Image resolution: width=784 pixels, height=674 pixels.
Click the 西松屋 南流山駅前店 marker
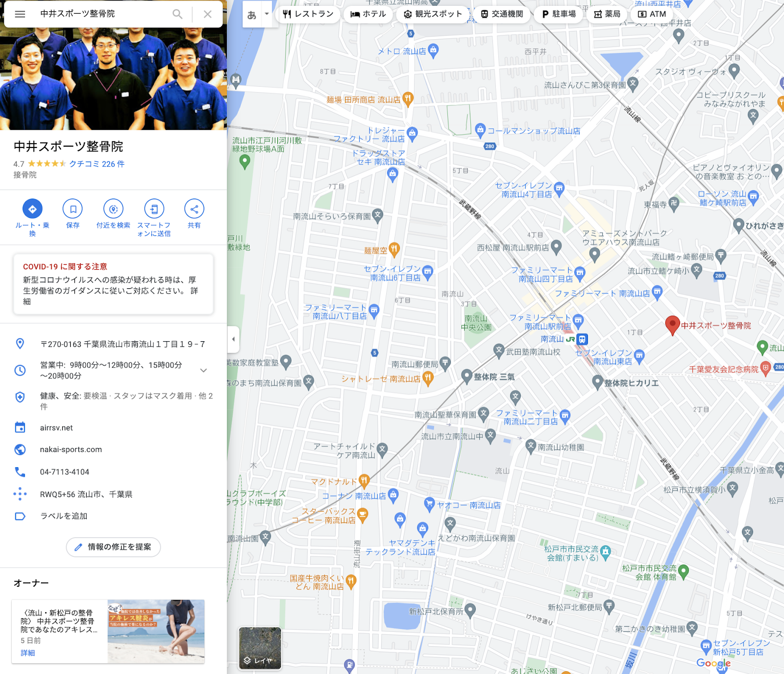click(556, 247)
